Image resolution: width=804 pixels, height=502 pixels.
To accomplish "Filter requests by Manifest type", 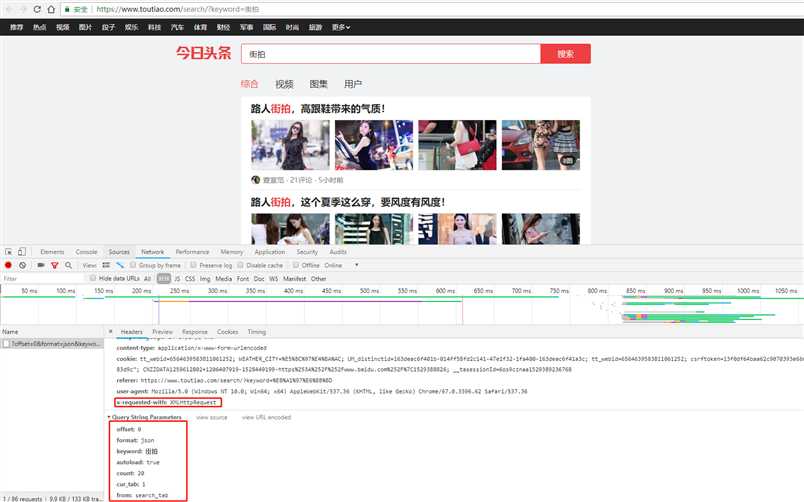I will point(295,278).
